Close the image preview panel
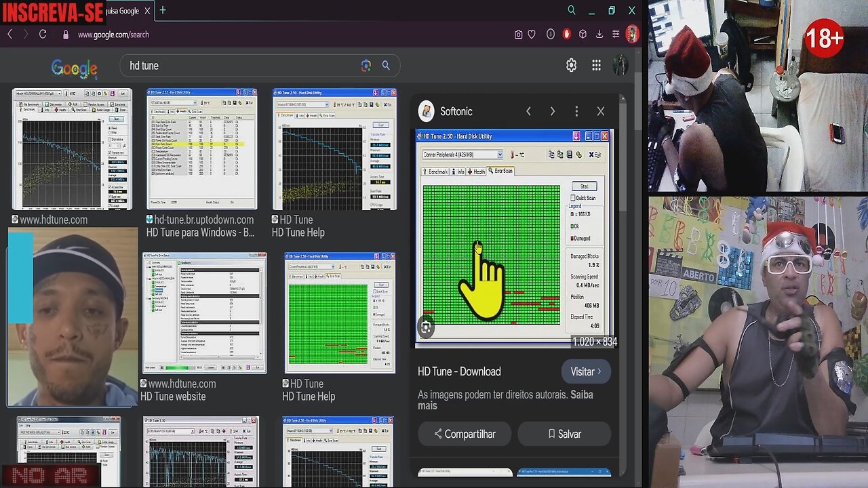This screenshot has height=488, width=868. tap(601, 111)
